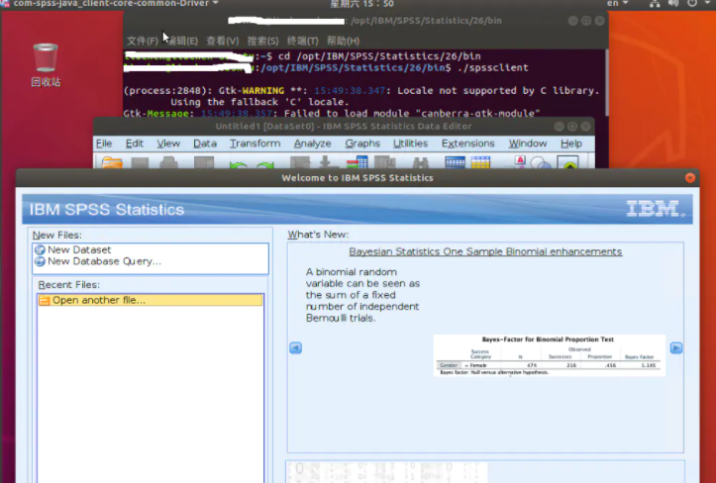716x483 pixels.
Task: Click the Data Editor title bar
Action: [343, 126]
